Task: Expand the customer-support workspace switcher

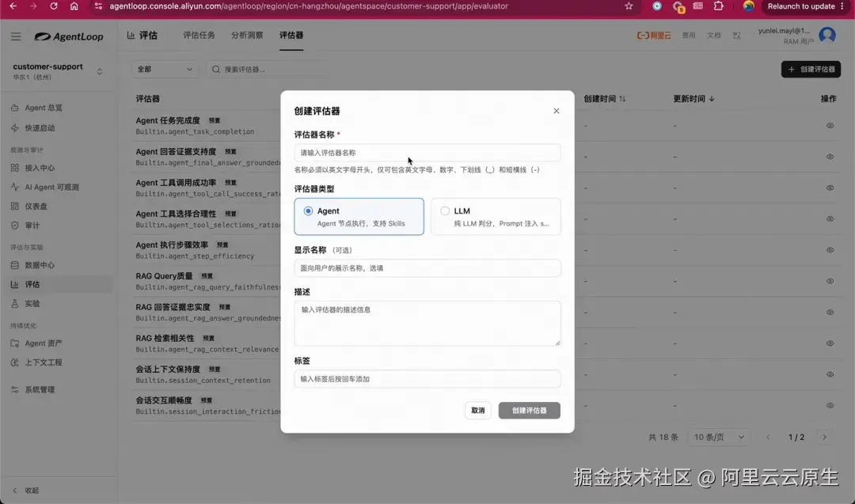Action: 99,71
